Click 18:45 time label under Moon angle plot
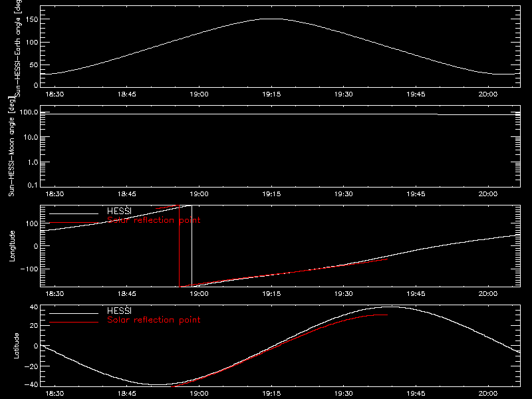This screenshot has height=399, width=532. coord(127,194)
